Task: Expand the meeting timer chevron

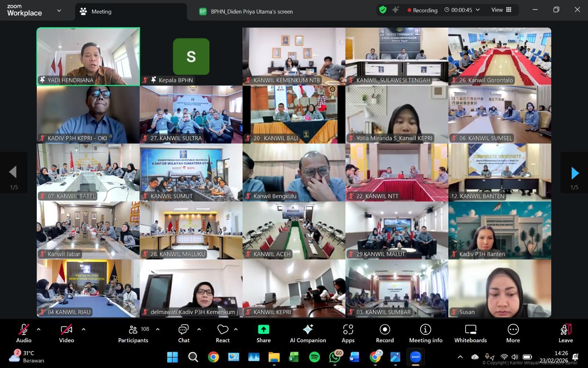Action: coord(477,10)
